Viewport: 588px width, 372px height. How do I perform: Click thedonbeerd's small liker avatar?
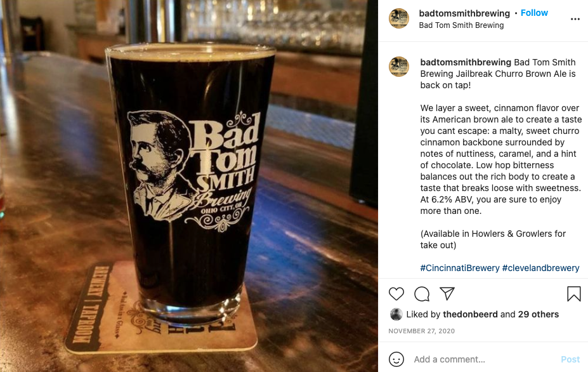click(396, 314)
